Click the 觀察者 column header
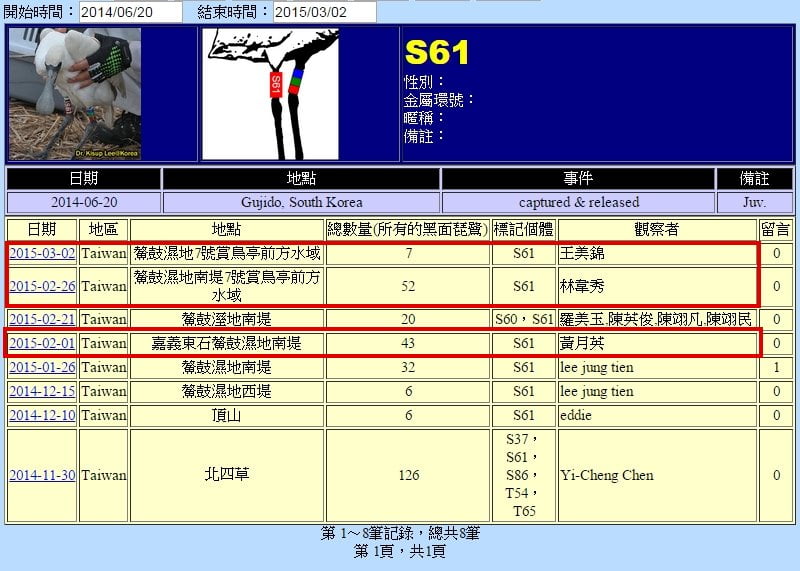The height and width of the screenshot is (571, 800). tap(657, 229)
